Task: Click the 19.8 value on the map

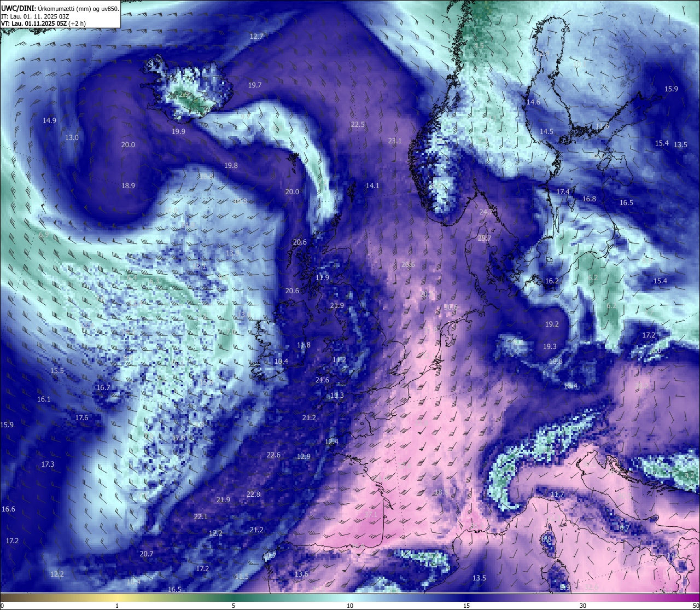Action: pos(231,166)
